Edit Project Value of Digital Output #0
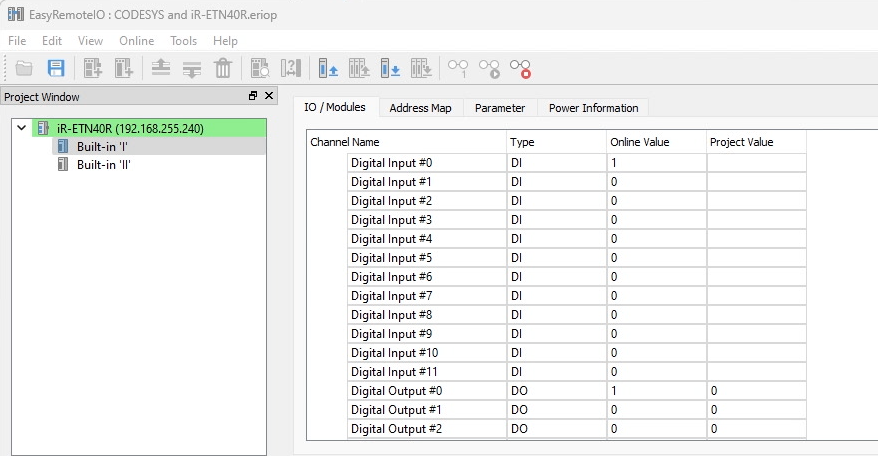The image size is (878, 456). [756, 391]
